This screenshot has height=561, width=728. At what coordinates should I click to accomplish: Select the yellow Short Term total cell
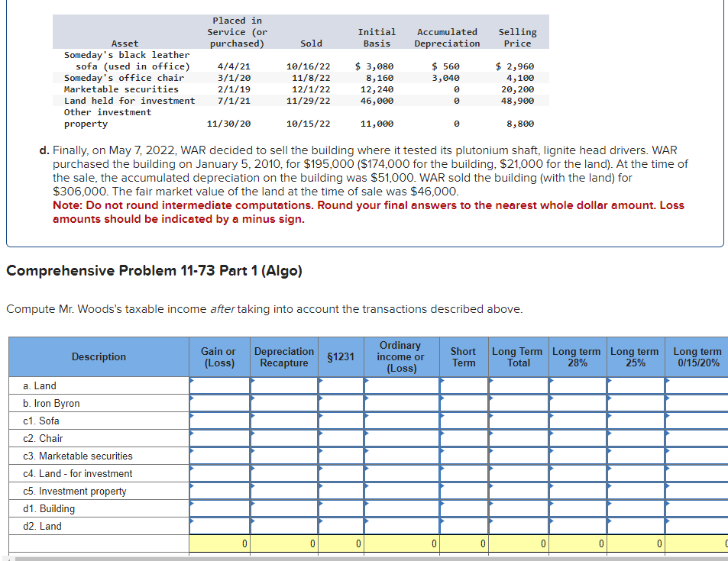pos(464,542)
